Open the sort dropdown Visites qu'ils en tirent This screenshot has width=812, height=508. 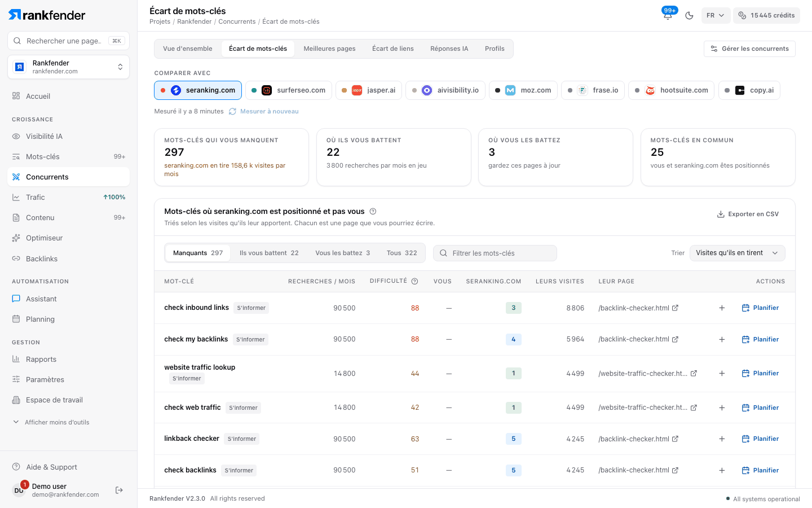point(737,253)
